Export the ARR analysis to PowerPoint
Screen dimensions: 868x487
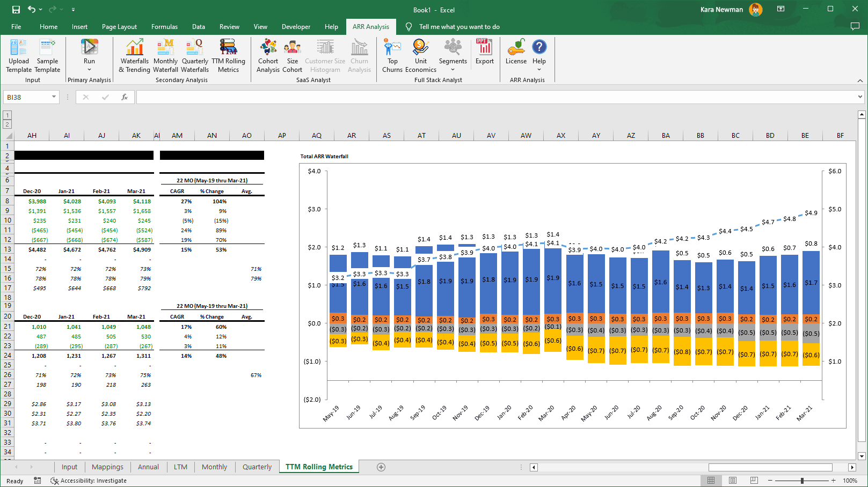pos(484,55)
